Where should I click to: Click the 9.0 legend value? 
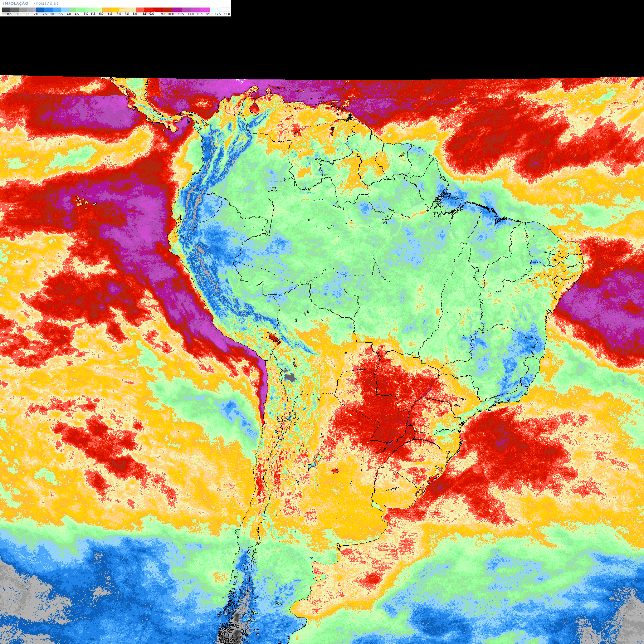(x=152, y=14)
